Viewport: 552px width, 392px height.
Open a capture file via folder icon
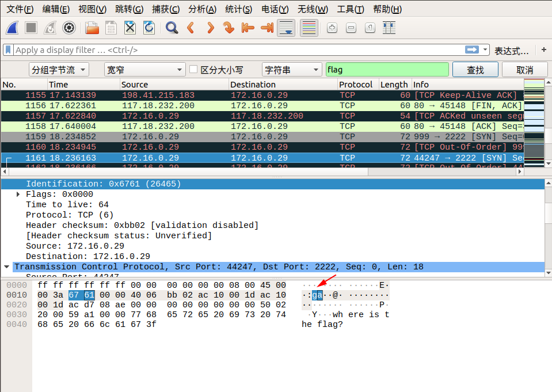point(92,28)
